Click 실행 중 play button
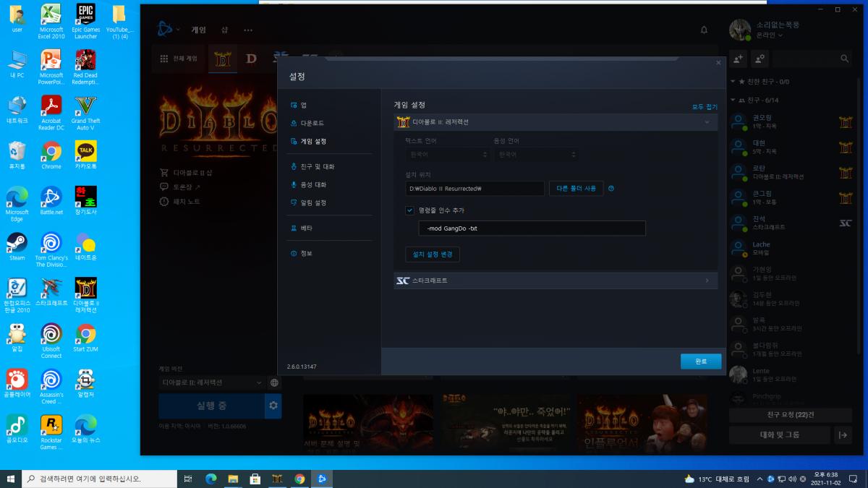868x488 pixels. pos(211,406)
